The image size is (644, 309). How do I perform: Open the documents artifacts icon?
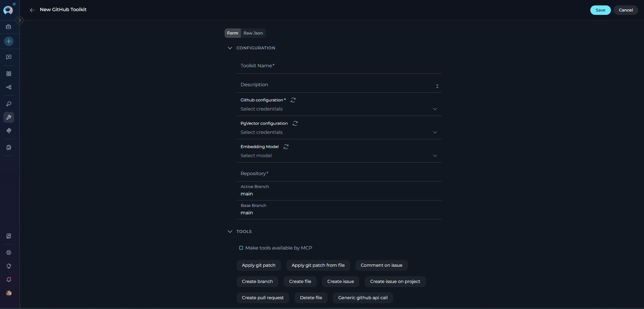coord(9,147)
